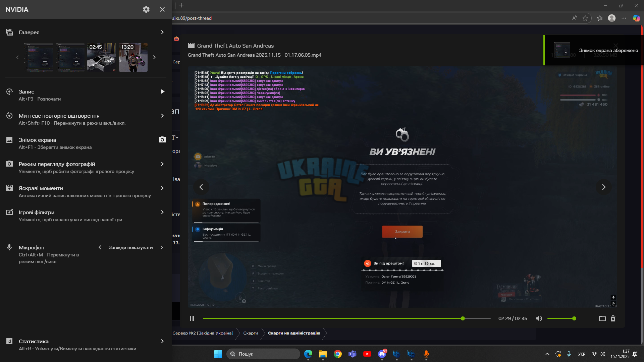Click the video title 'Grand Theft Auto San Andreas'
The width and height of the screenshot is (644, 362).
point(235,46)
